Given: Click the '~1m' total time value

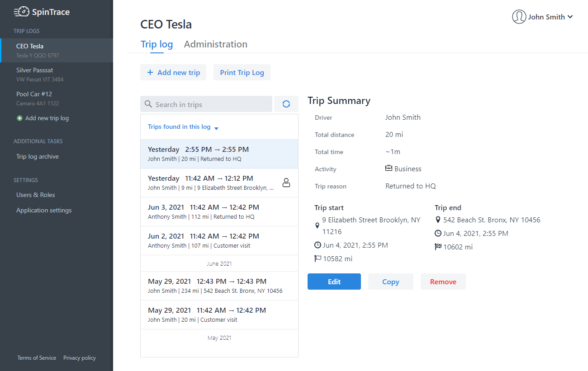Looking at the screenshot, I should click(x=393, y=152).
